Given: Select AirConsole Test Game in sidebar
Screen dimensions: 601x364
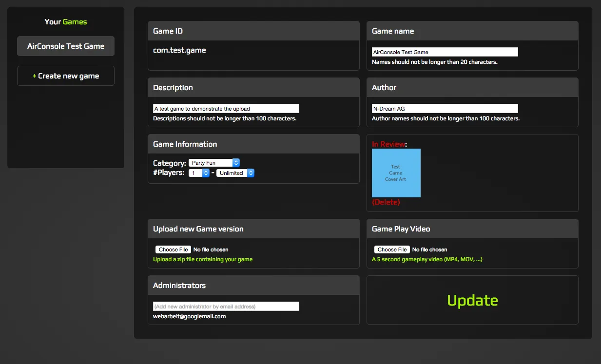Looking at the screenshot, I should 66,46.
